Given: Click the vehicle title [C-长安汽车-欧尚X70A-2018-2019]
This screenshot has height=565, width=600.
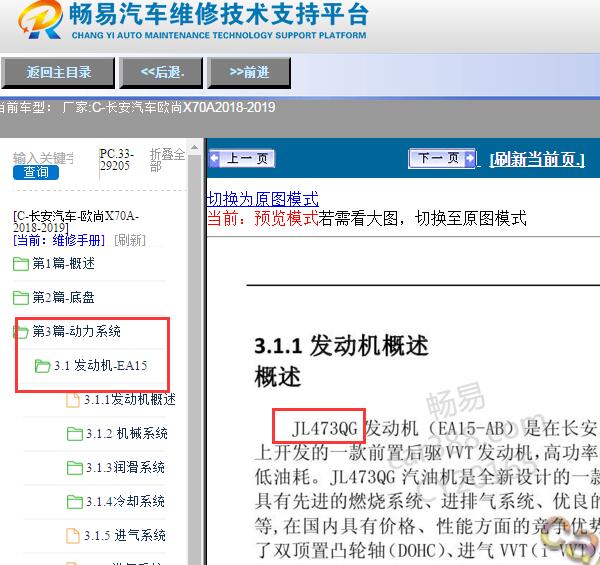Looking at the screenshot, I should click(76, 221).
